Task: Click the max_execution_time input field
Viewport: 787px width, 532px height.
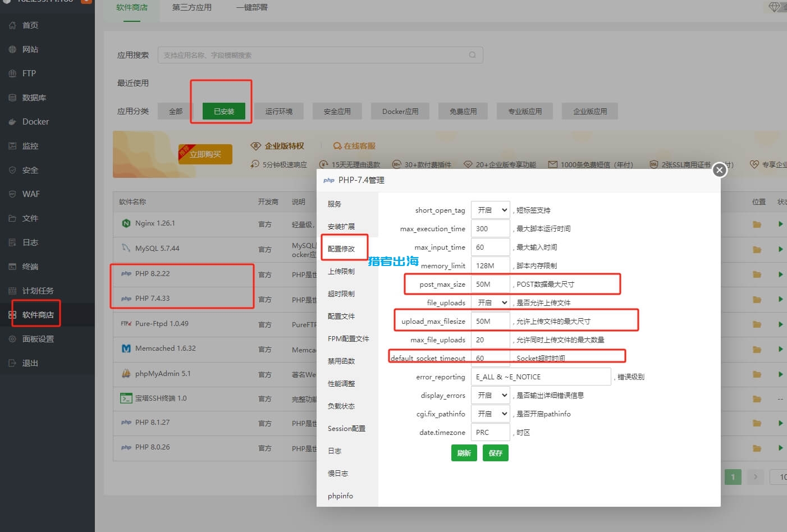Action: pyautogui.click(x=490, y=228)
